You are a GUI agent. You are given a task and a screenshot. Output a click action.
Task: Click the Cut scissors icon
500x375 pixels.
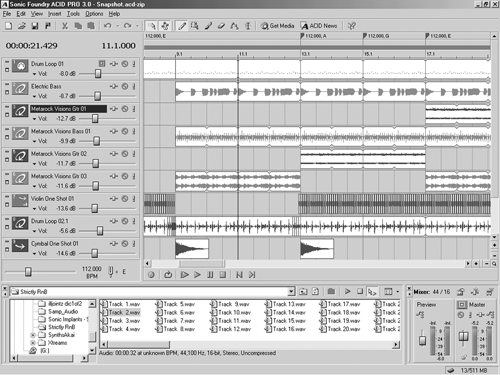(x=65, y=26)
